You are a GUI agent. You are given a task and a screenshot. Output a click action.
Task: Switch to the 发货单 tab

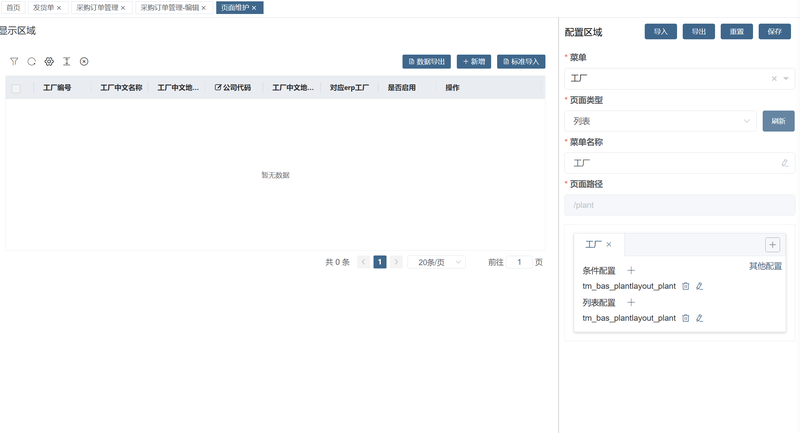(46, 7)
